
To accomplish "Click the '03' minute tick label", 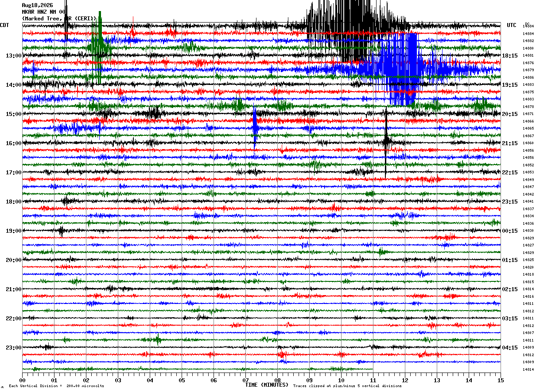I will point(118,380).
